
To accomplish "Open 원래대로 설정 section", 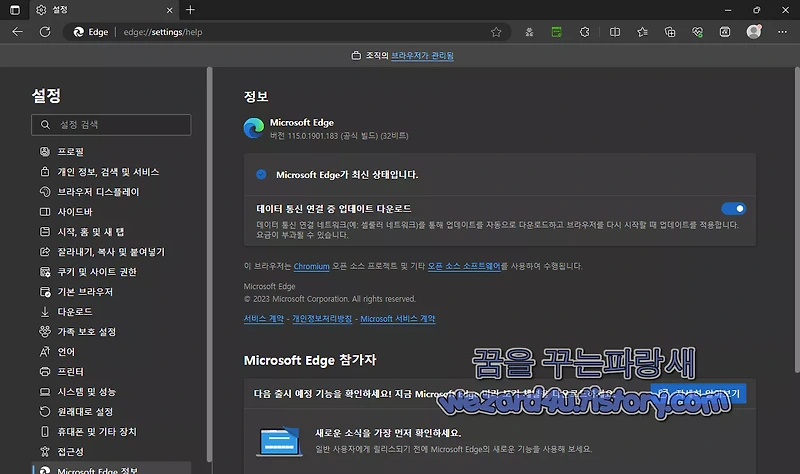I will [x=112, y=412].
